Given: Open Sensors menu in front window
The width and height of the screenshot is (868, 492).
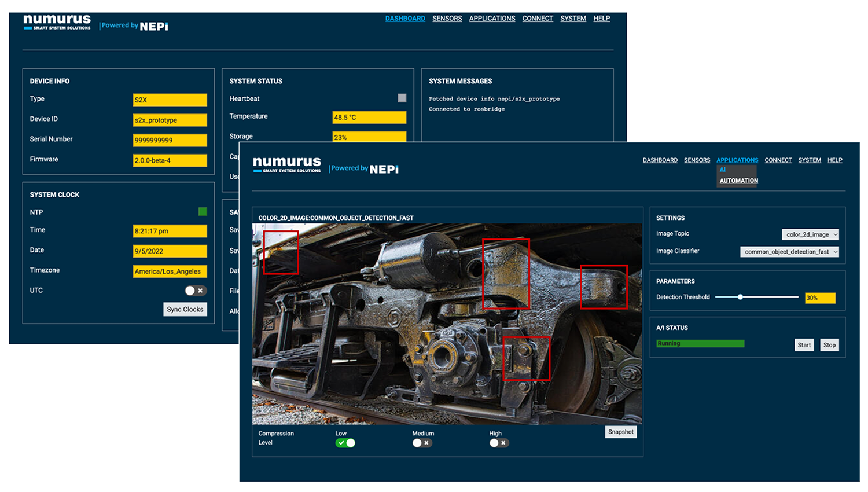Looking at the screenshot, I should (x=697, y=160).
